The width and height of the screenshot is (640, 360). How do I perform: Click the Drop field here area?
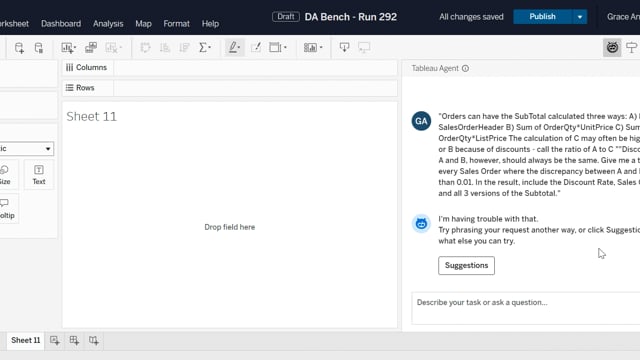[x=230, y=227]
